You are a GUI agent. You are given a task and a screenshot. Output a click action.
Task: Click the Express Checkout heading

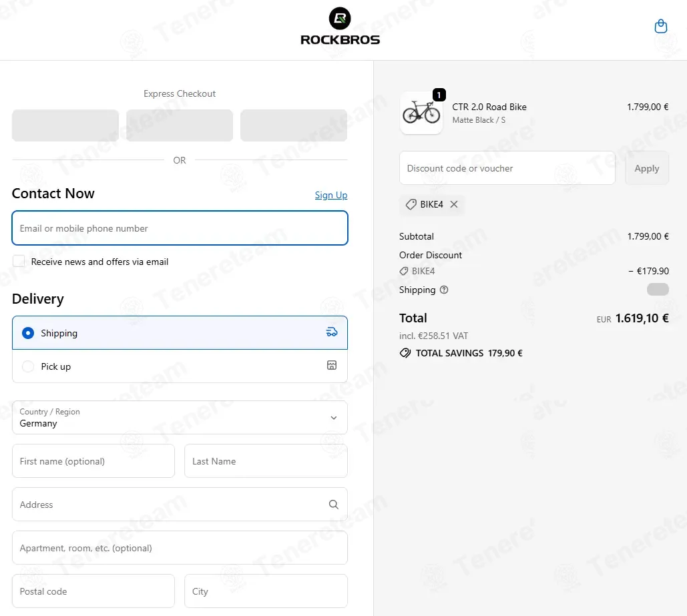(x=180, y=93)
